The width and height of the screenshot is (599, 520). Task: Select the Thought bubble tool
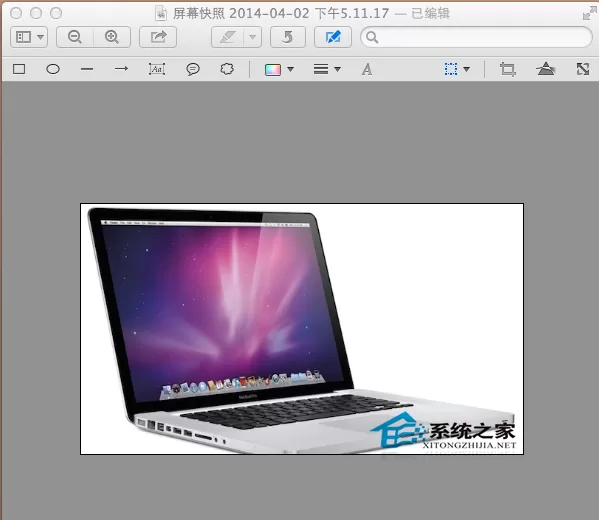(227, 69)
